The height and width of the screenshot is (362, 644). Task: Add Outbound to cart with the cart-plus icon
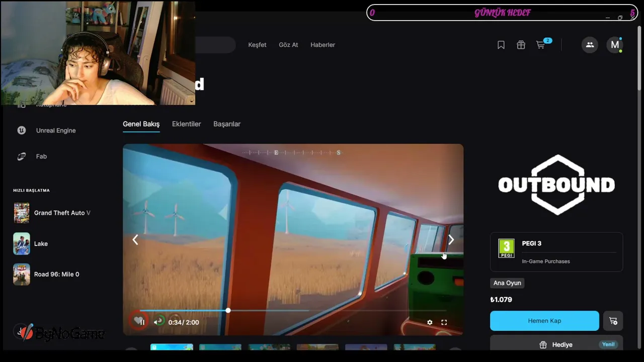[x=613, y=321]
